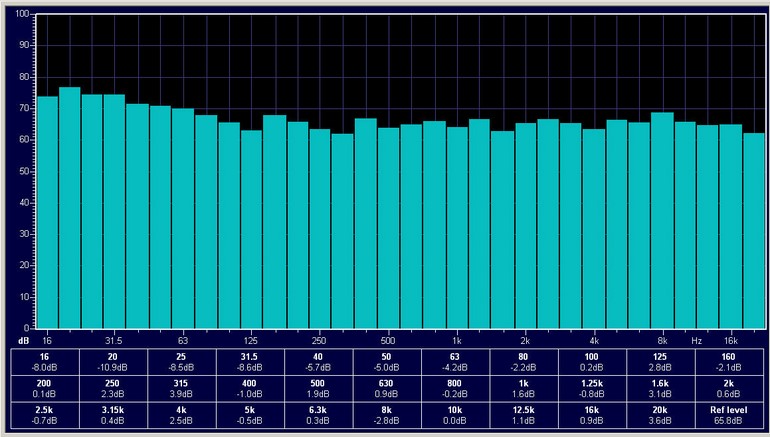770x437 pixels.
Task: Click the tallest spectrum bar near 77 dB
Action: point(70,208)
